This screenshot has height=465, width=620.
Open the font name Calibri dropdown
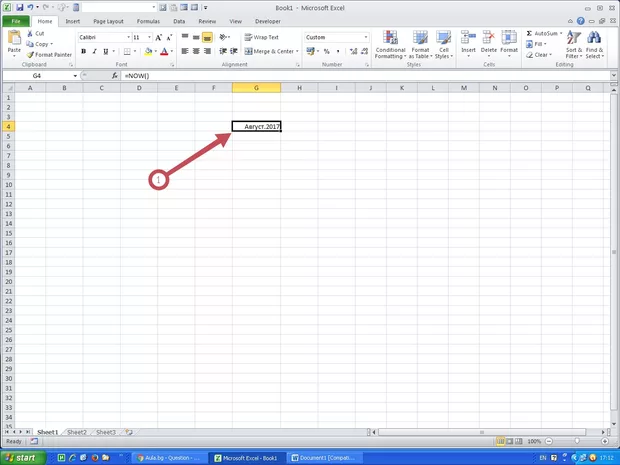(x=129, y=37)
